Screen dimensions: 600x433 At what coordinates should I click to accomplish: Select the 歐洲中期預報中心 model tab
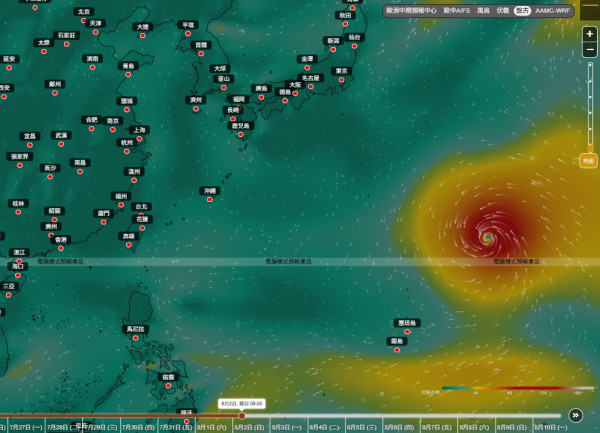tap(411, 11)
